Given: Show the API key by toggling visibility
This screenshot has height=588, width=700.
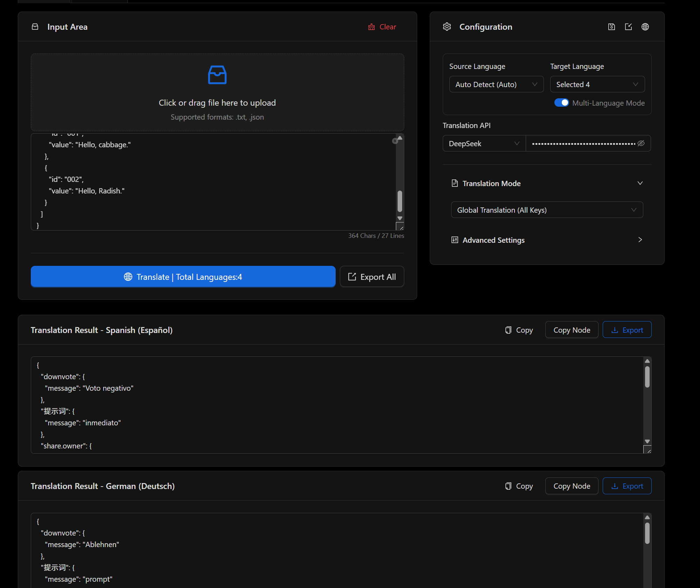Looking at the screenshot, I should tap(641, 143).
